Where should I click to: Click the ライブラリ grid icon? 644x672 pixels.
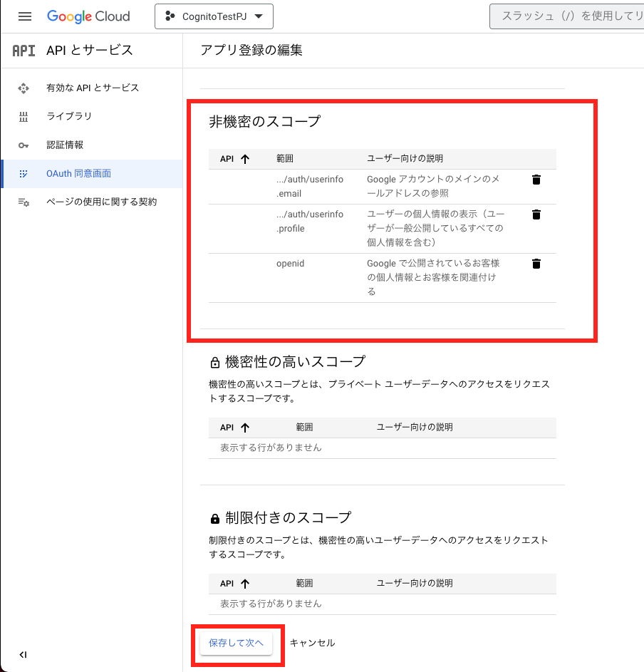click(x=24, y=116)
